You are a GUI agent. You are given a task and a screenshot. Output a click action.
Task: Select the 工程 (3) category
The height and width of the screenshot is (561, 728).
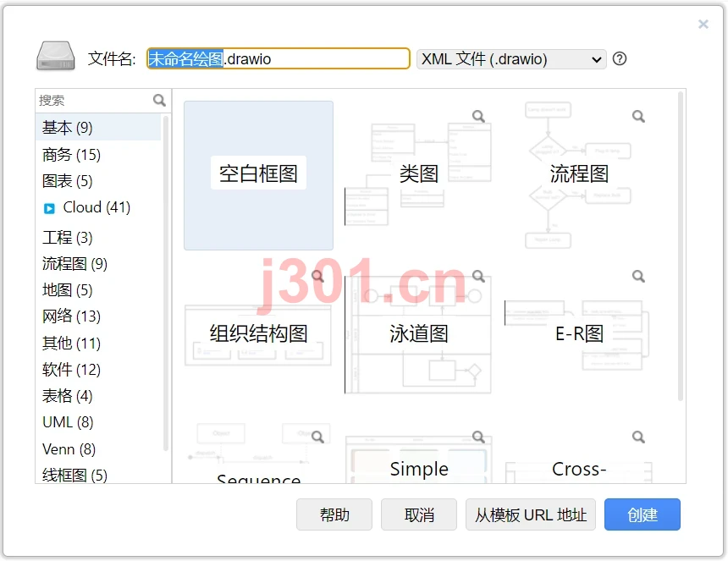98,238
